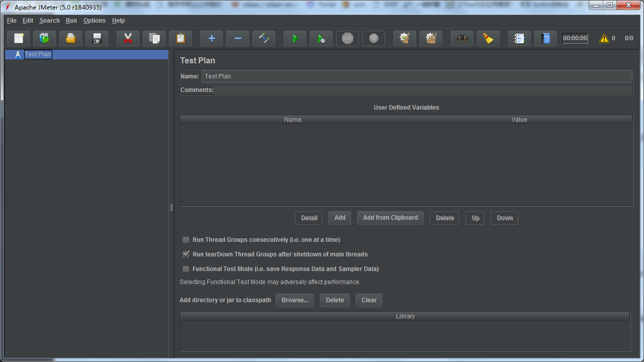Click the Up button
The width and height of the screenshot is (644, 362).
coord(475,218)
